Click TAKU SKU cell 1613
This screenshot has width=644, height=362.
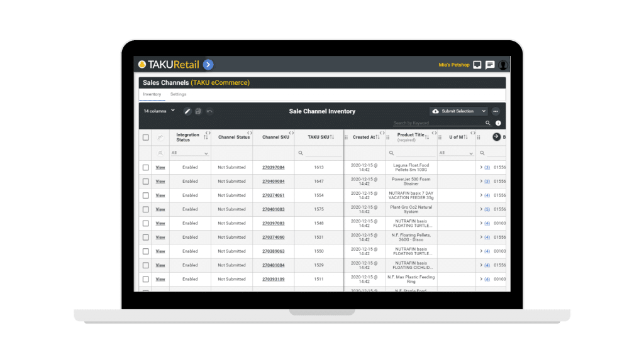[319, 167]
